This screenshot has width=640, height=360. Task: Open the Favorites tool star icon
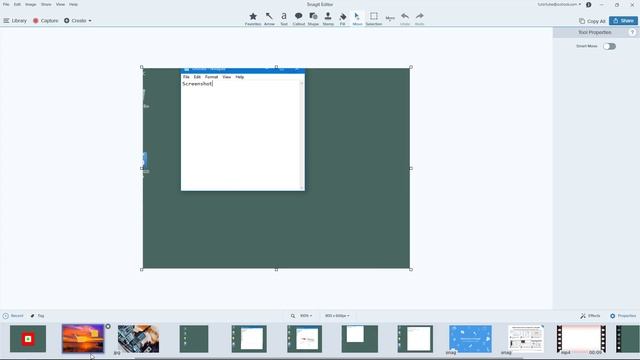click(x=253, y=18)
